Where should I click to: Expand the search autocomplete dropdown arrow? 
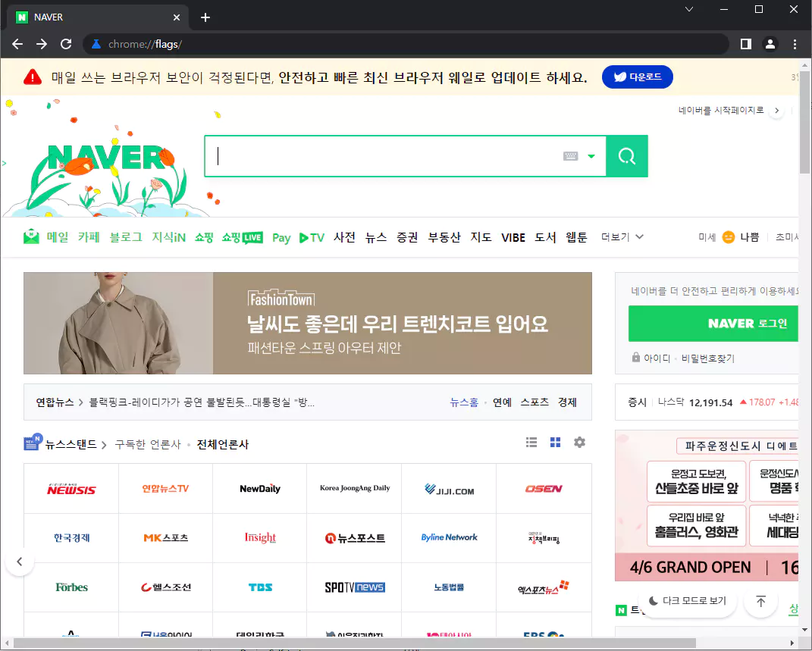coord(591,156)
